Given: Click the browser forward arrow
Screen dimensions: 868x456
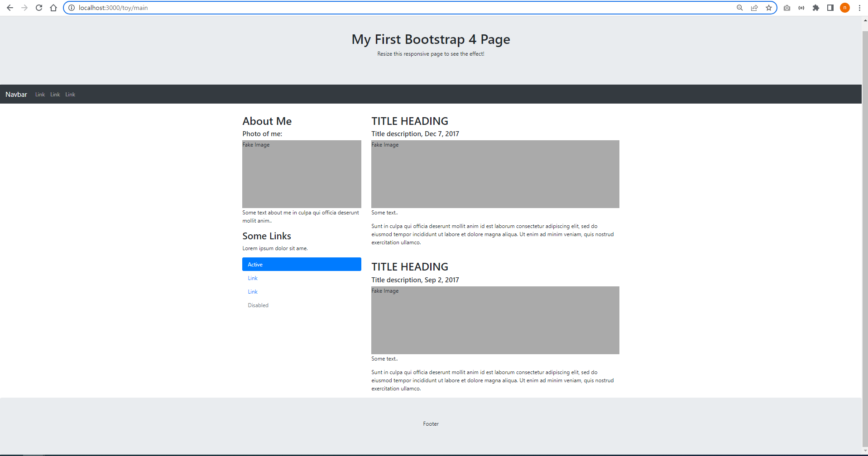Looking at the screenshot, I should tap(24, 8).
